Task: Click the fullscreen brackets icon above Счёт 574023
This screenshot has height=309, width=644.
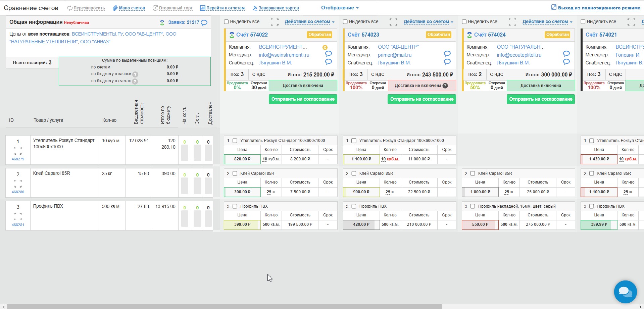Action: (x=393, y=22)
